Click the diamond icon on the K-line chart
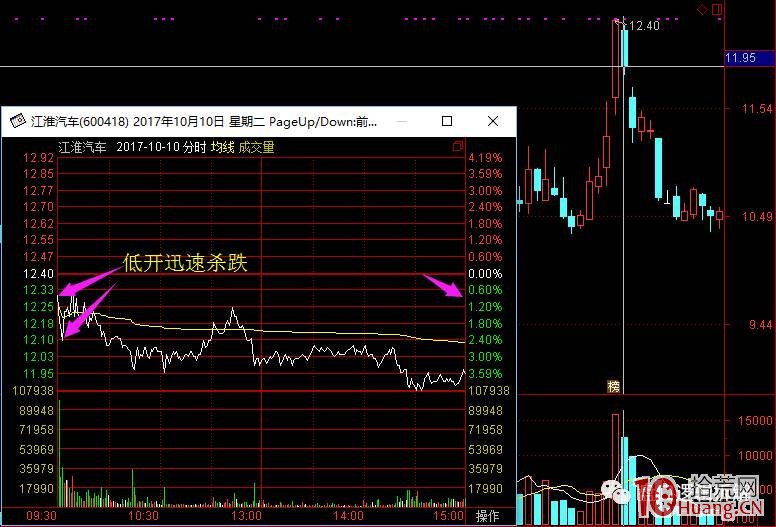Screen dimensions: 776x527 coord(702,9)
